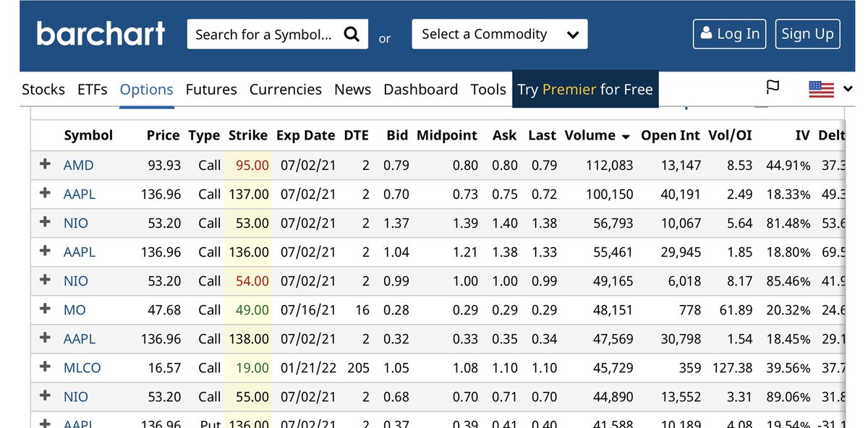This screenshot has width=868, height=428.
Task: Open the Tools menu
Action: [x=488, y=90]
